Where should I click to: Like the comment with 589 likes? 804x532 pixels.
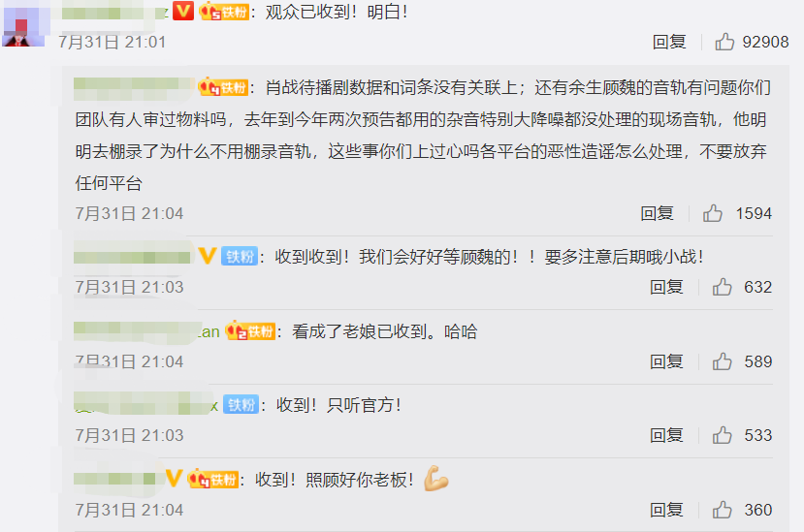(x=722, y=361)
